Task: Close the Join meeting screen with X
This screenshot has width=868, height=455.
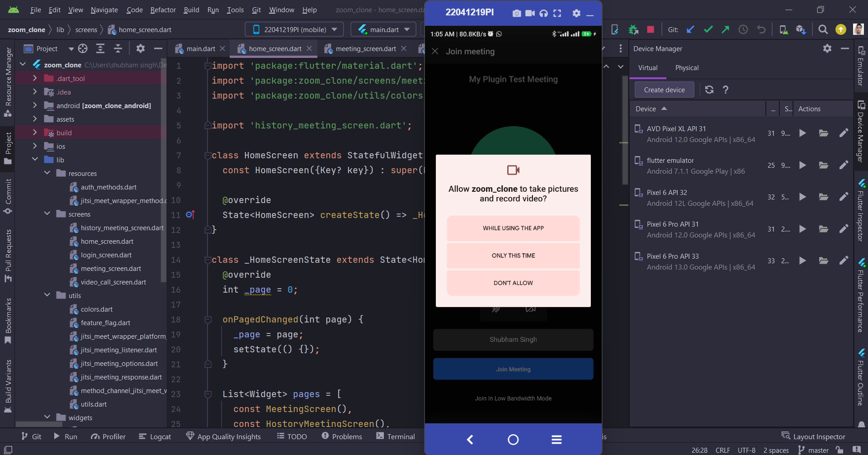Action: [x=435, y=51]
